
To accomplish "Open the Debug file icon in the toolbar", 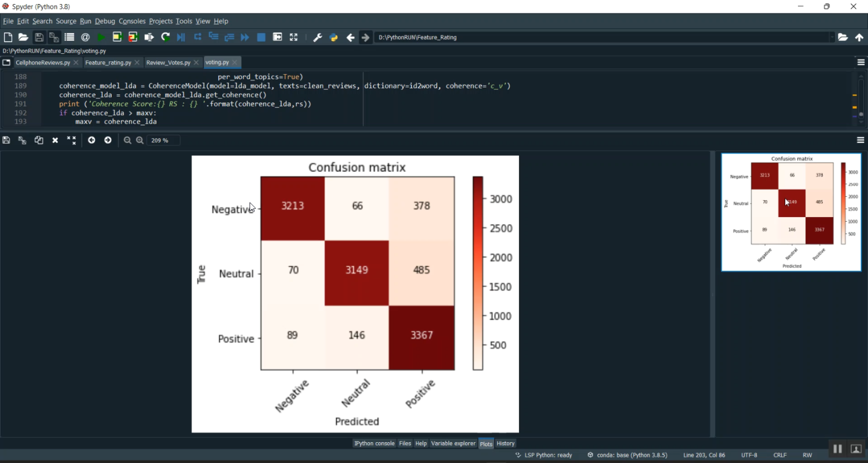I will pyautogui.click(x=181, y=37).
